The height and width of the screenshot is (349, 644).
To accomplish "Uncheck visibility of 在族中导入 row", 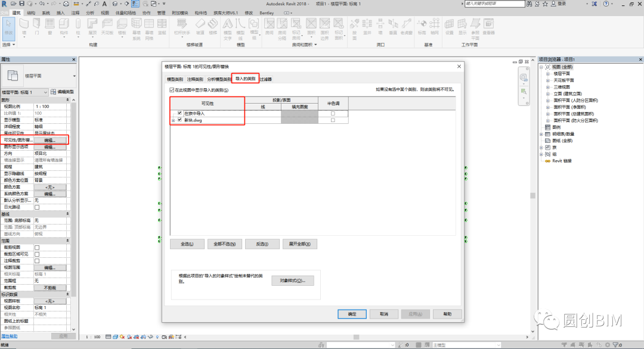I will pos(179,113).
